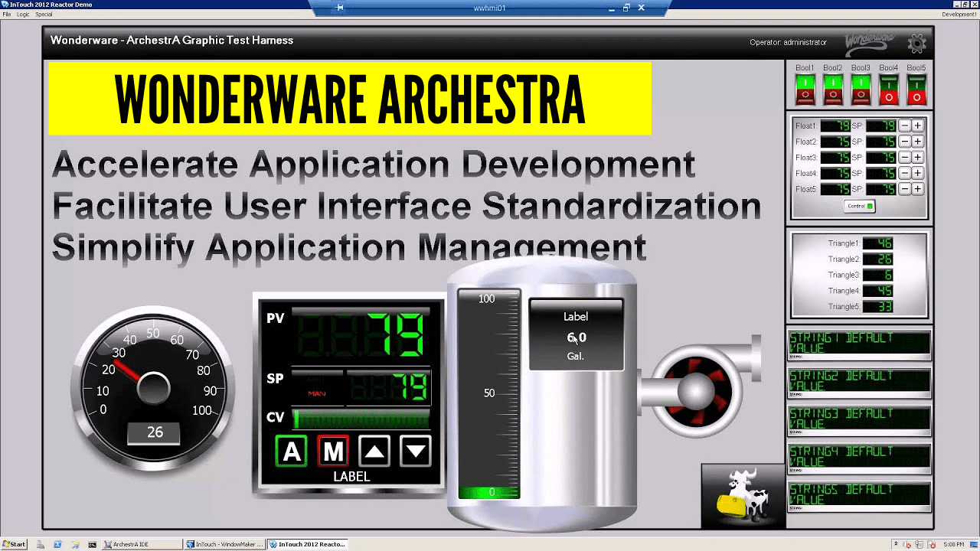Open the Logic menu
The width and height of the screenshot is (980, 551).
pyautogui.click(x=23, y=15)
